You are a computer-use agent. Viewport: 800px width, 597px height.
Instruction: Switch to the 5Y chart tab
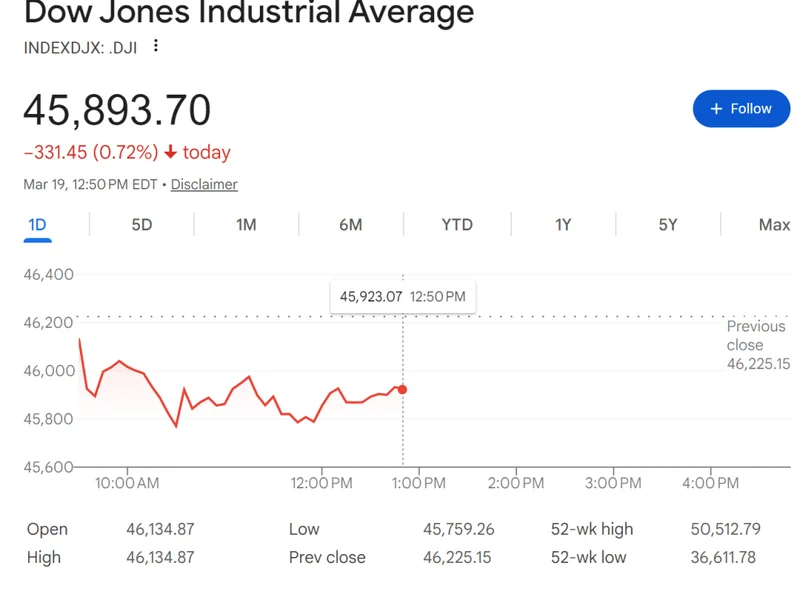[668, 225]
